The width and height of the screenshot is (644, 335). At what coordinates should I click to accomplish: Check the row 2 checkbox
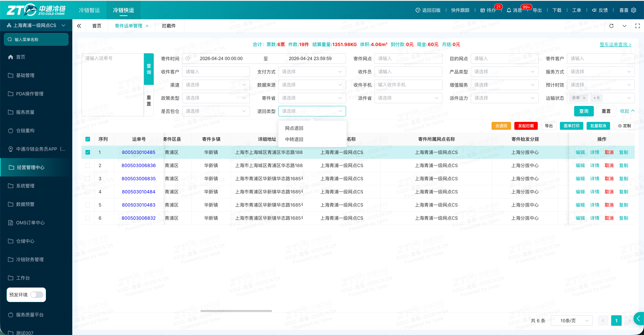(x=88, y=165)
